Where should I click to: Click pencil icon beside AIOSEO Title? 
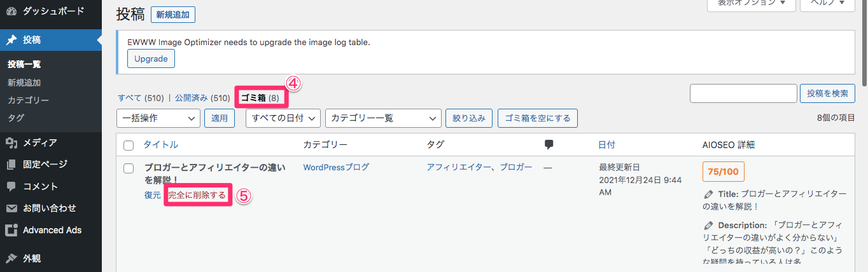[x=708, y=194]
